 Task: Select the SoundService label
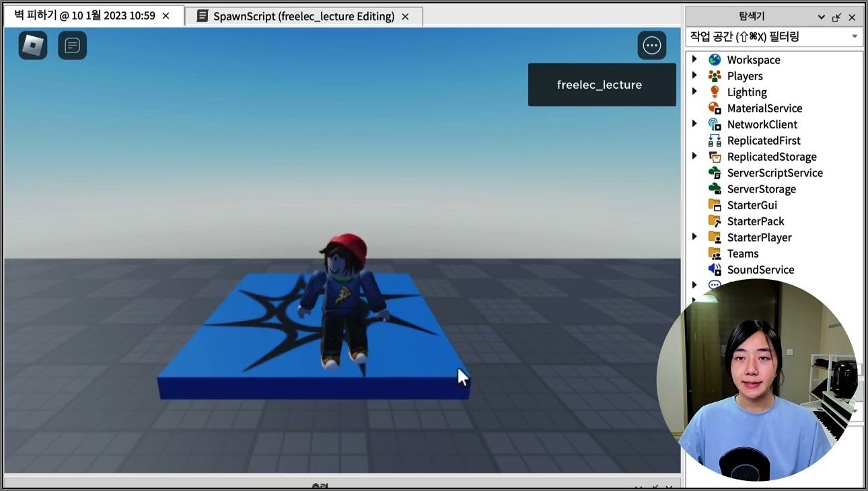coord(760,270)
